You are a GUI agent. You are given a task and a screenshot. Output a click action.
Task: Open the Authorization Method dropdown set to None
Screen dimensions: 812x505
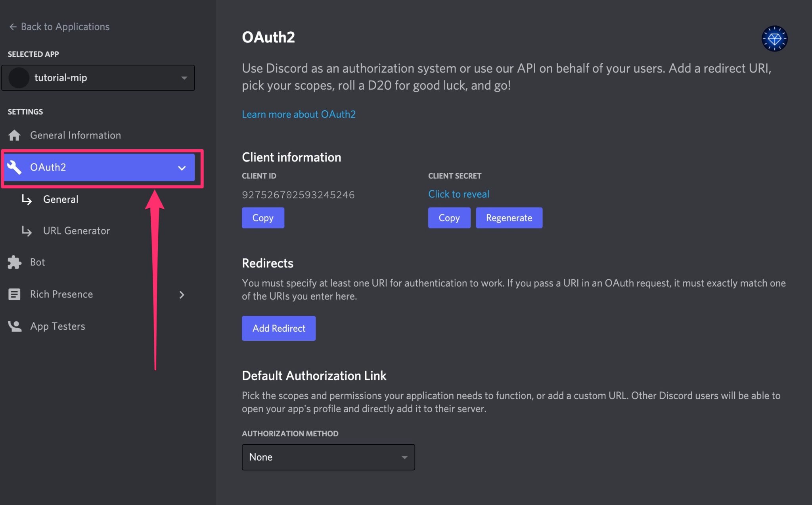[327, 457]
